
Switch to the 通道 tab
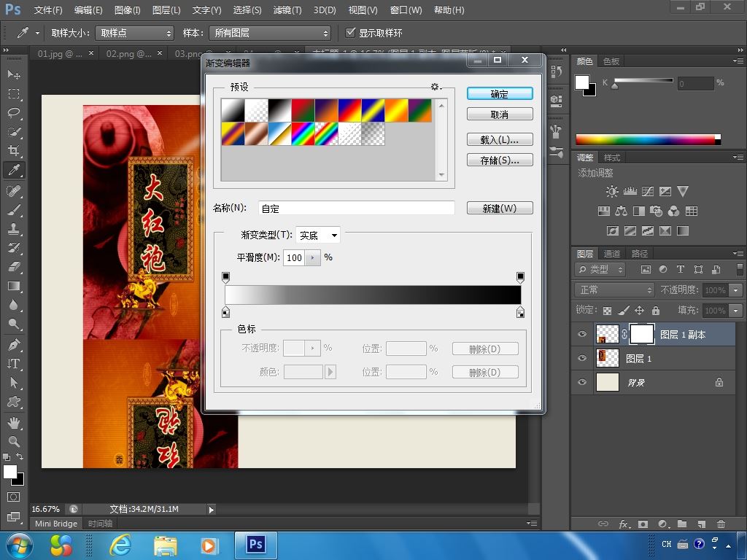[x=611, y=254]
